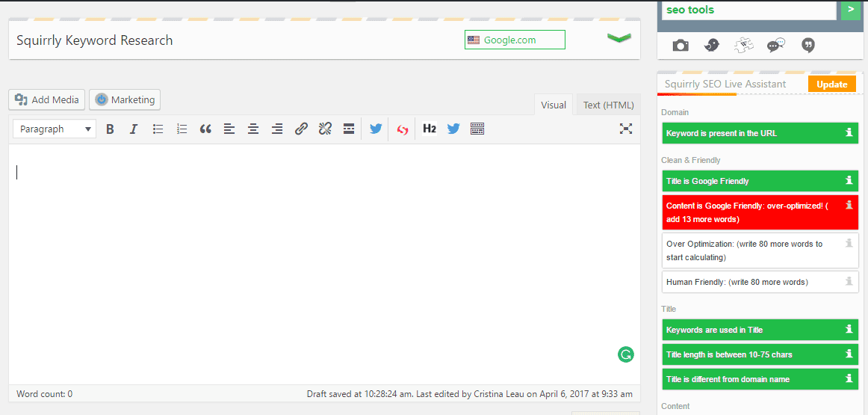Click the Over Optimization task text
Viewport: 868px width, 415px height.
coord(744,250)
